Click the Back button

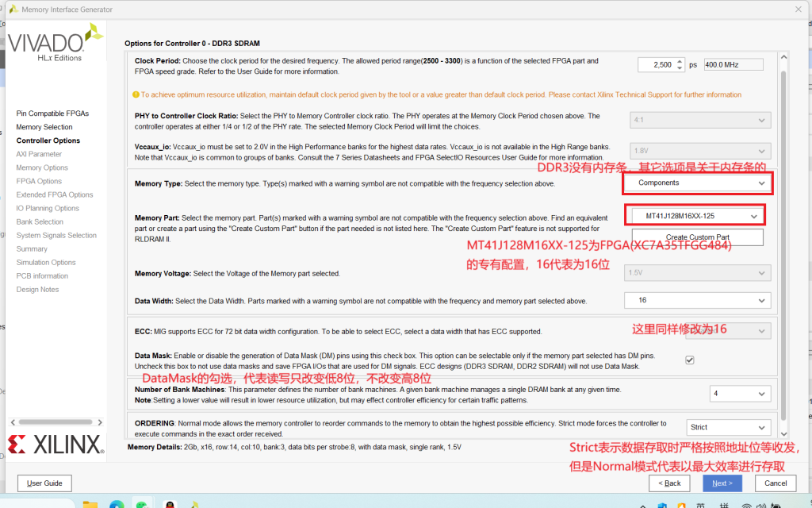click(x=669, y=483)
